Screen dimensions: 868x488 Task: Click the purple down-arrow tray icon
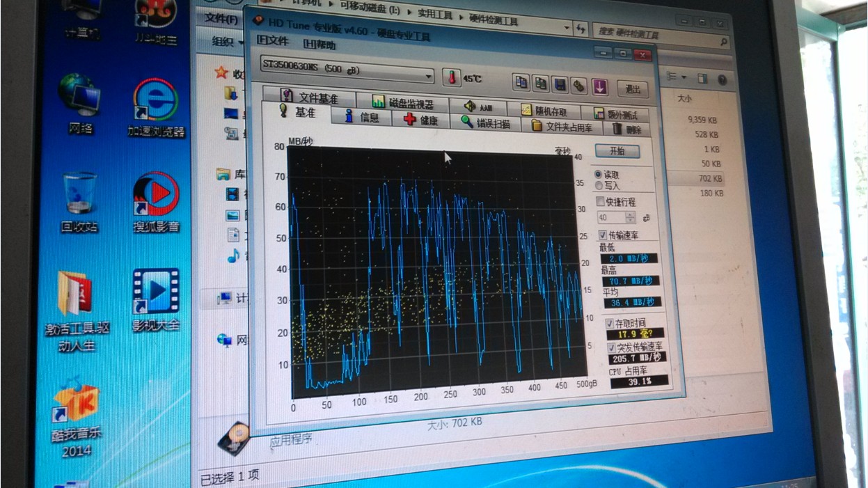click(600, 87)
